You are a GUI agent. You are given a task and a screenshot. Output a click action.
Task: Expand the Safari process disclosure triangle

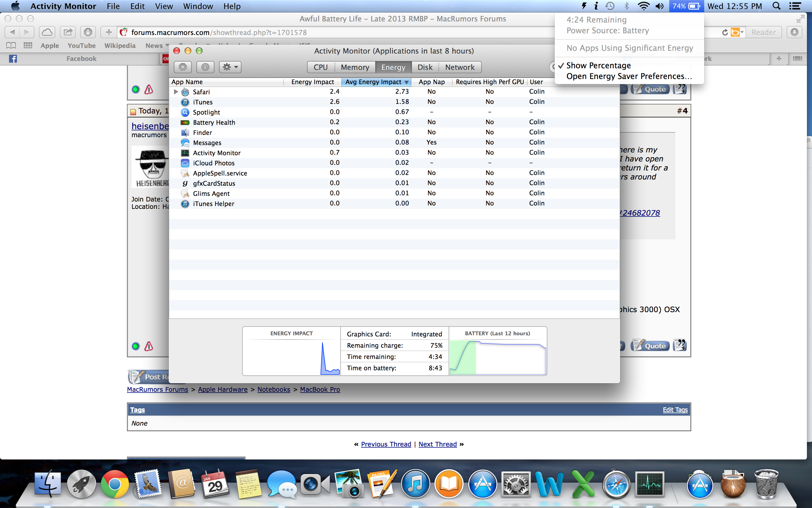coord(176,92)
